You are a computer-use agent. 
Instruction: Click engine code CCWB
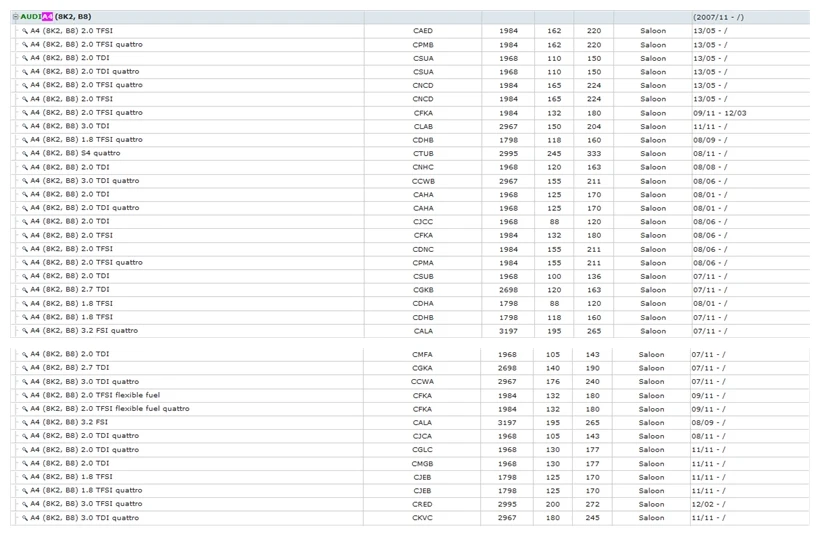(423, 181)
